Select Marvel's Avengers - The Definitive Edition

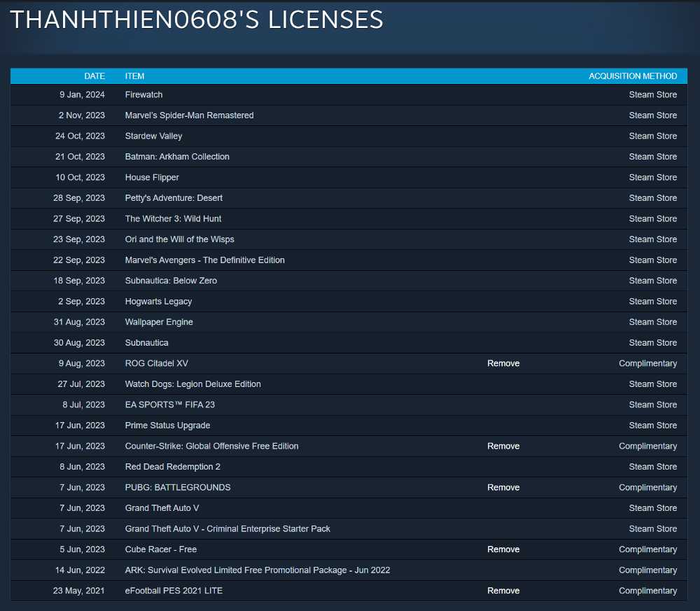[x=205, y=260]
